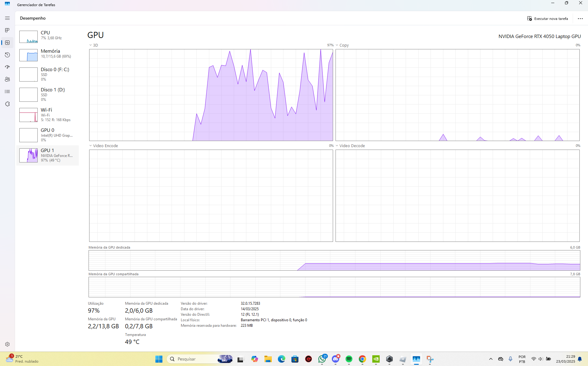Open Microsoft Edge from taskbar
The height and width of the screenshot is (366, 588).
(x=282, y=359)
